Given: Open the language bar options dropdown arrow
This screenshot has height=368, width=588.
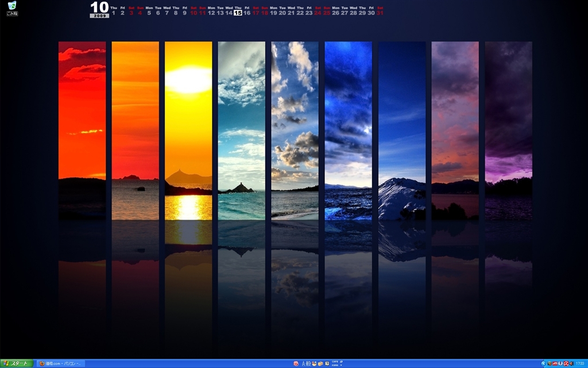Looking at the screenshot, I should [x=341, y=365].
